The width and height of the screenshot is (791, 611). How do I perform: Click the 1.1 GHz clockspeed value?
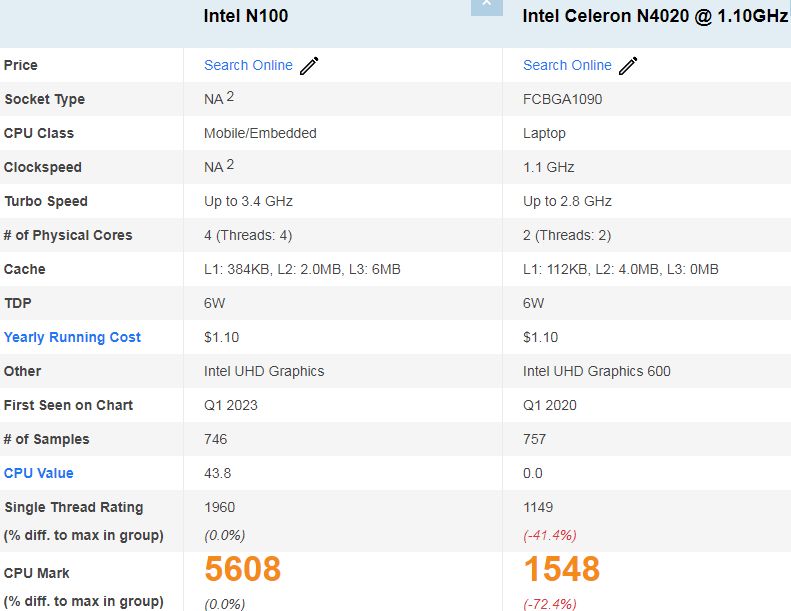[548, 167]
